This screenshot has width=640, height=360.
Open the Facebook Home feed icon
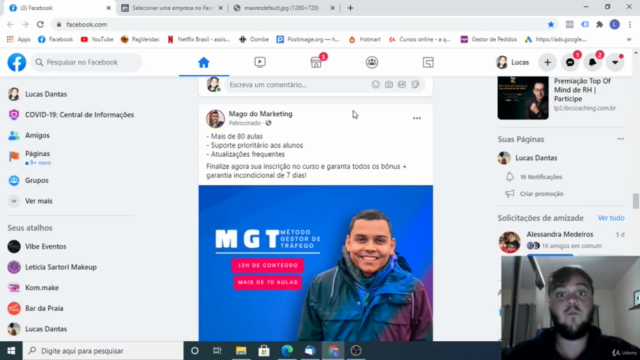tap(204, 62)
